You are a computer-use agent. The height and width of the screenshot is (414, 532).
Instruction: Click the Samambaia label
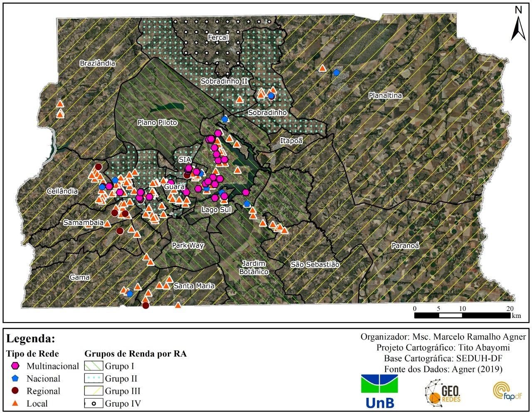click(x=83, y=223)
